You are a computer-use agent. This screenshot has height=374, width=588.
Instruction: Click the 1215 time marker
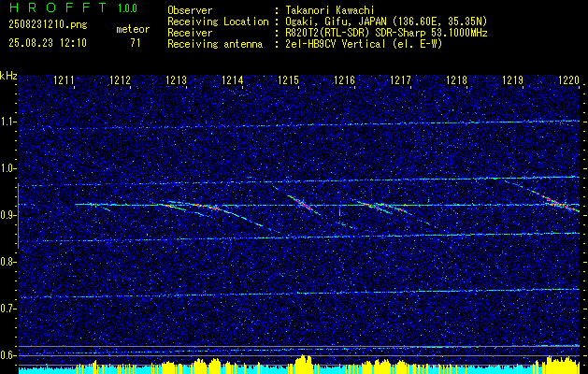pyautogui.click(x=288, y=80)
